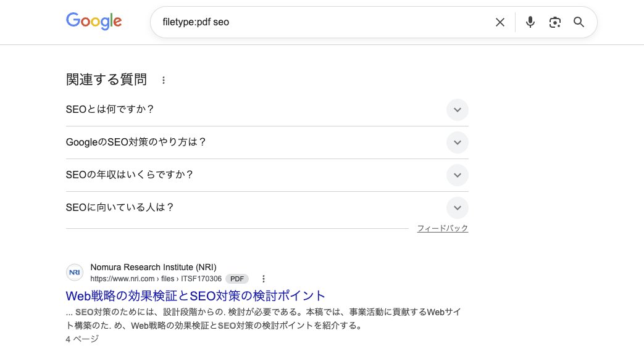Click the フィードバック link
The image size is (644, 359).
pos(442,228)
